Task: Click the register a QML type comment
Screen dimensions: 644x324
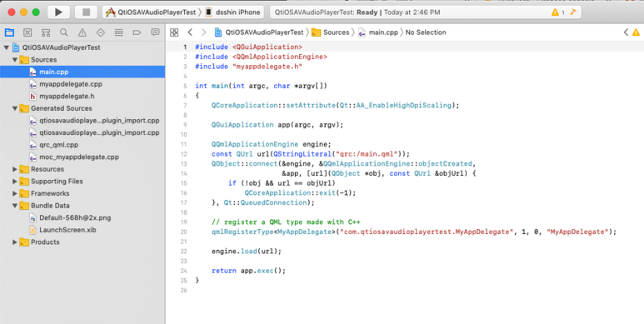Action: tap(286, 222)
